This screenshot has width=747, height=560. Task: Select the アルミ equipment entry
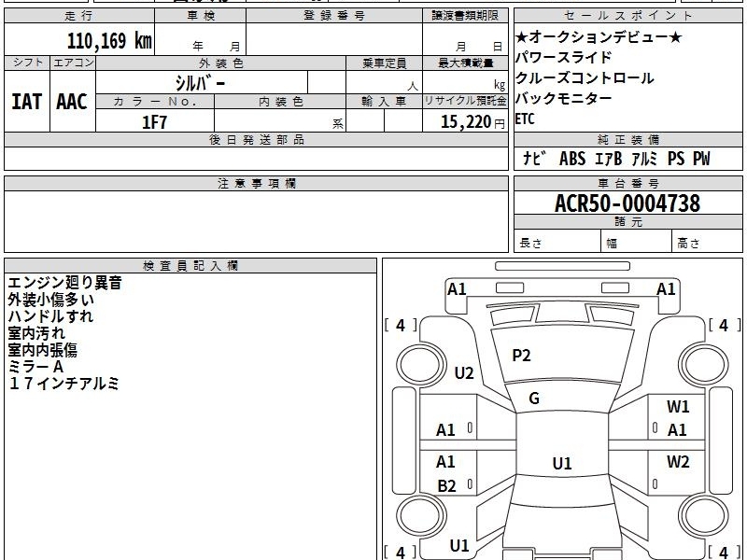(x=644, y=159)
